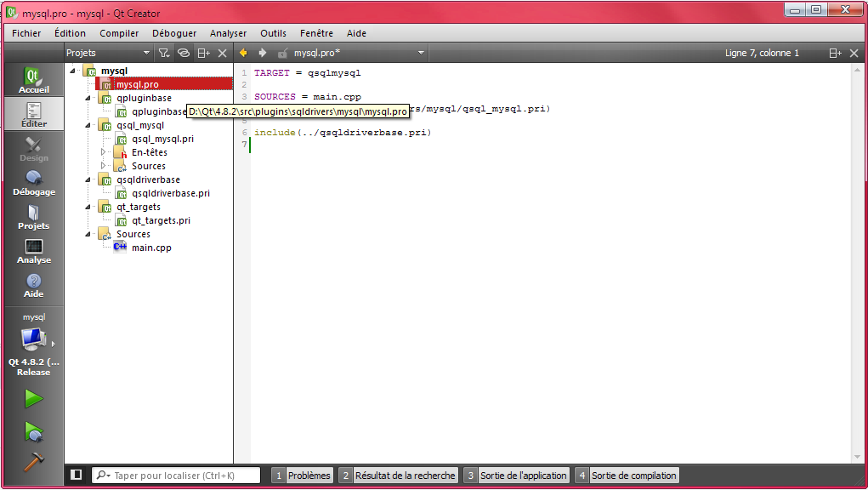Viewport: 868px width, 490px height.
Task: Open the Déboguer menu
Action: point(174,33)
